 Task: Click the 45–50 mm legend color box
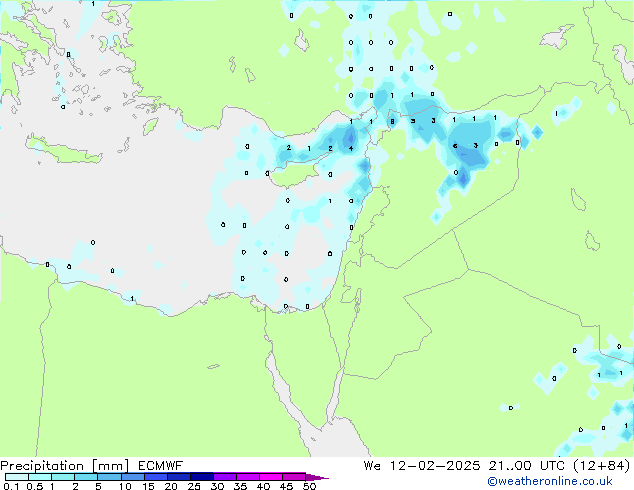point(294,477)
